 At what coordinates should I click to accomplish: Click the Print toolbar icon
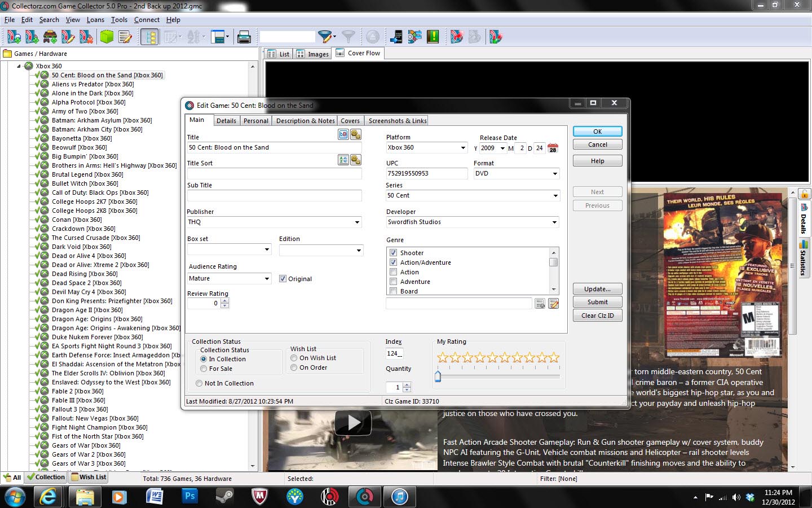(x=244, y=37)
